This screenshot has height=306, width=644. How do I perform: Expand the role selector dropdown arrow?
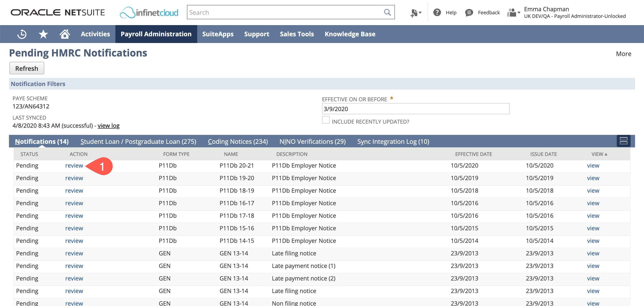tap(519, 13)
